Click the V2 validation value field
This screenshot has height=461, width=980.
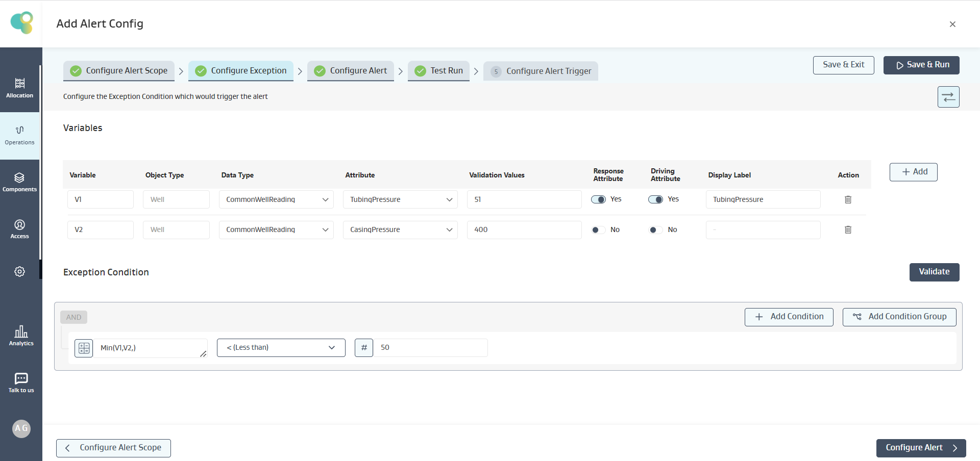click(x=524, y=230)
